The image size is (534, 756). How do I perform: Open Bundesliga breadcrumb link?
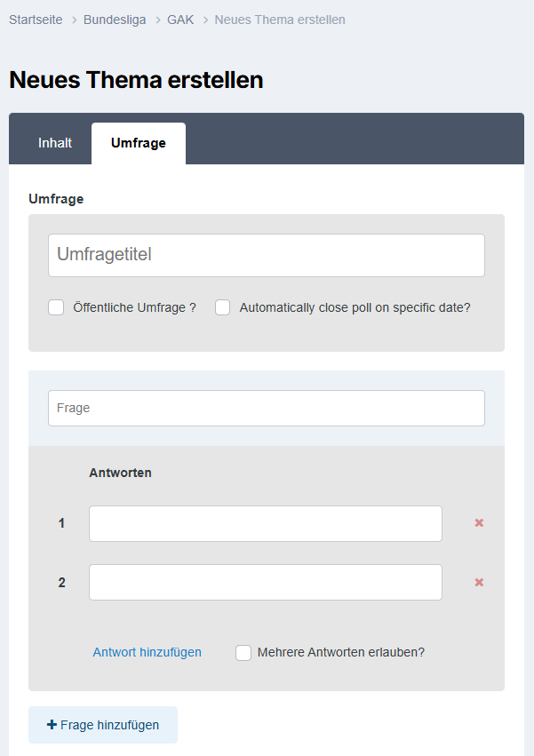[115, 20]
